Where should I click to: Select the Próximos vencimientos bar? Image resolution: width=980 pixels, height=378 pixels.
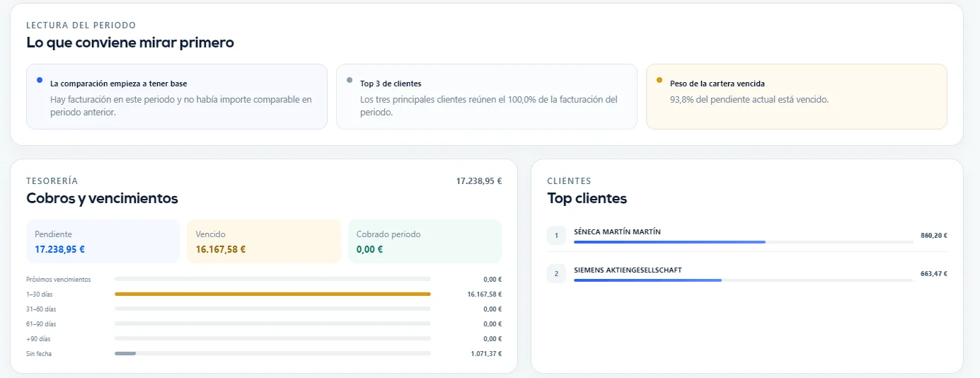pyautogui.click(x=272, y=279)
